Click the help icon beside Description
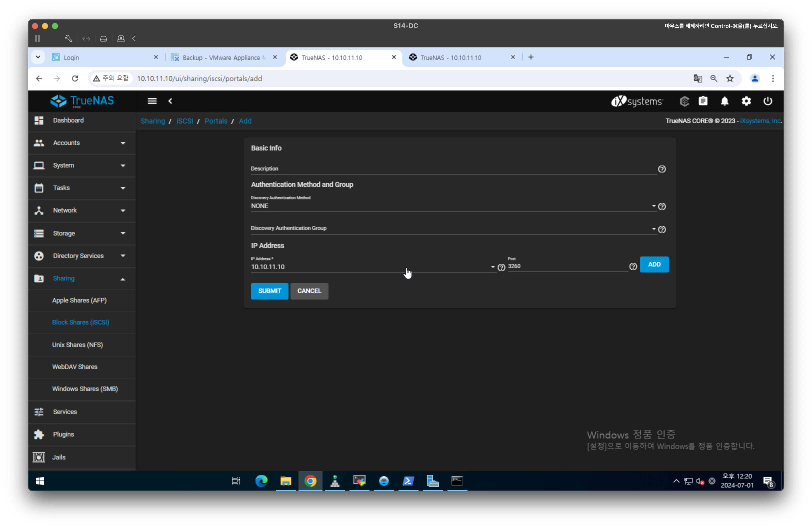 click(x=662, y=169)
